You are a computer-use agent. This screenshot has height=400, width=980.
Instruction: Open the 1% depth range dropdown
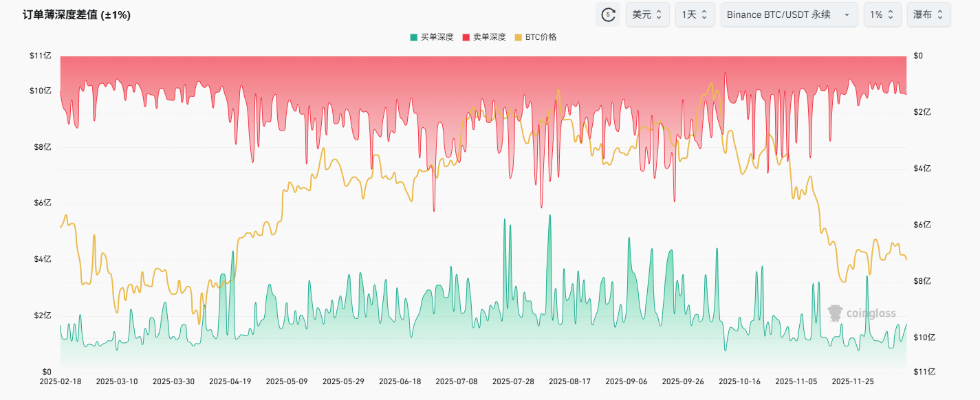coord(882,14)
